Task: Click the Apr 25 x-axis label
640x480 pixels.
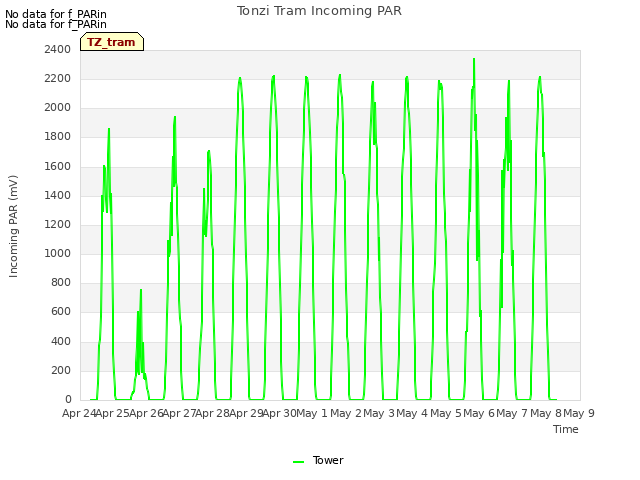Action: click(113, 413)
